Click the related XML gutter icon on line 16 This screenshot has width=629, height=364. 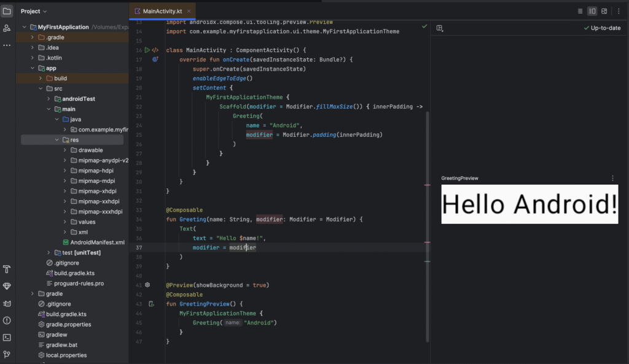155,50
